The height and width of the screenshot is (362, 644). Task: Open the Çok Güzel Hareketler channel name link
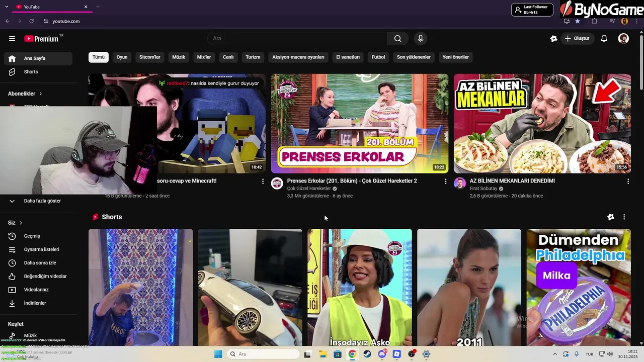(309, 189)
